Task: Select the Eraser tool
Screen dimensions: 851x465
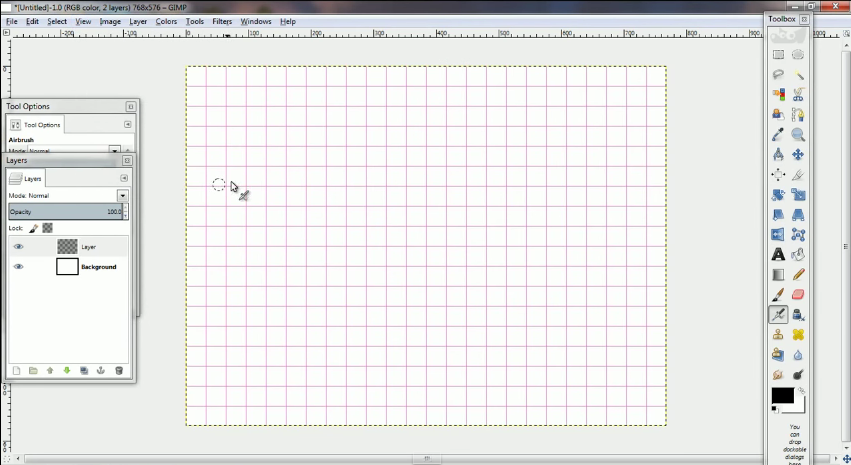Action: (x=798, y=295)
